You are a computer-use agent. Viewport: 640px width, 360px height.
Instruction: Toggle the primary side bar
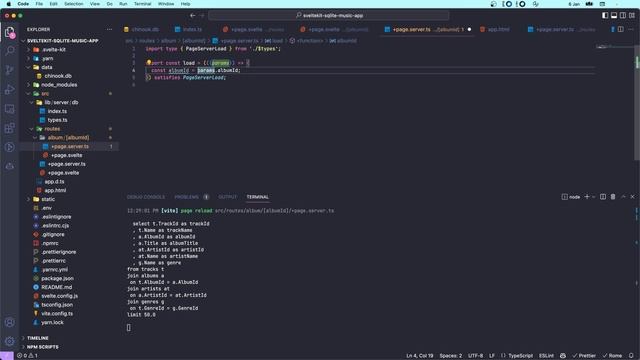pyautogui.click(x=605, y=16)
